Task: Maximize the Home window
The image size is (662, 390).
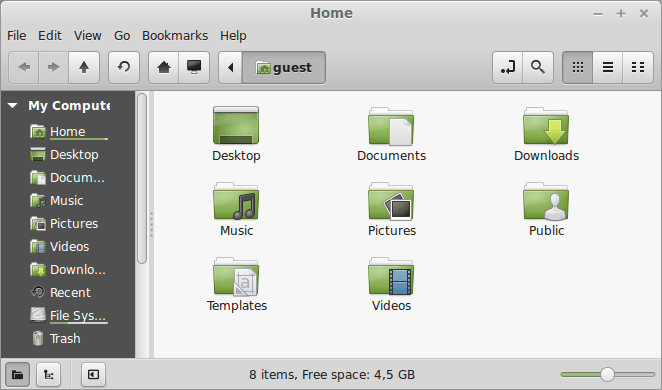Action: click(621, 14)
